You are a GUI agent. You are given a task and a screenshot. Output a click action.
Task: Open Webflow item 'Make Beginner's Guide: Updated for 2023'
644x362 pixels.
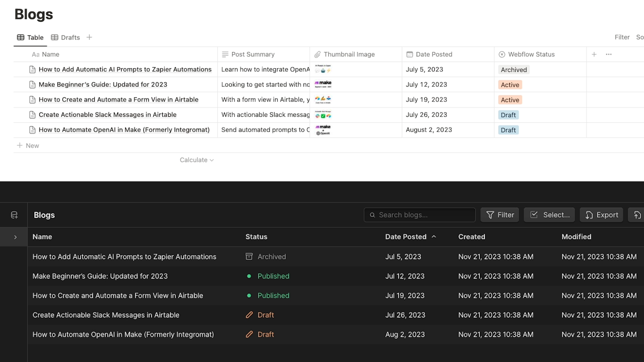(x=100, y=276)
